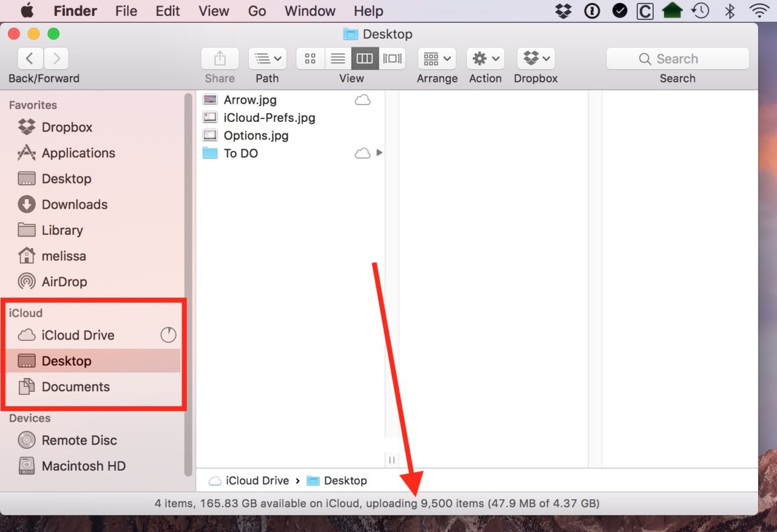Switch to column view
Viewport: 777px width, 532px height.
point(365,59)
